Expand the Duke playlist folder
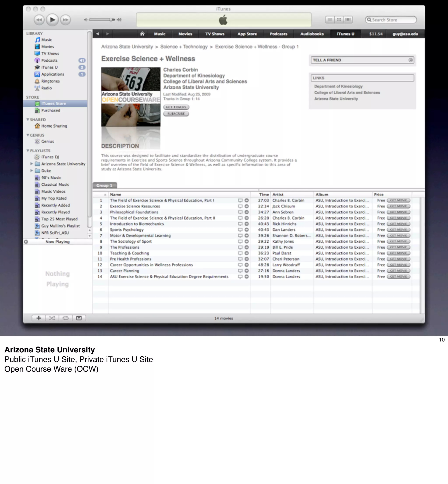 pyautogui.click(x=31, y=171)
